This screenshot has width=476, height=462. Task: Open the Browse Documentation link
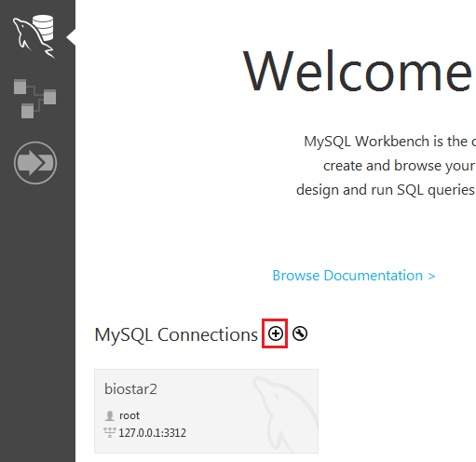click(347, 276)
